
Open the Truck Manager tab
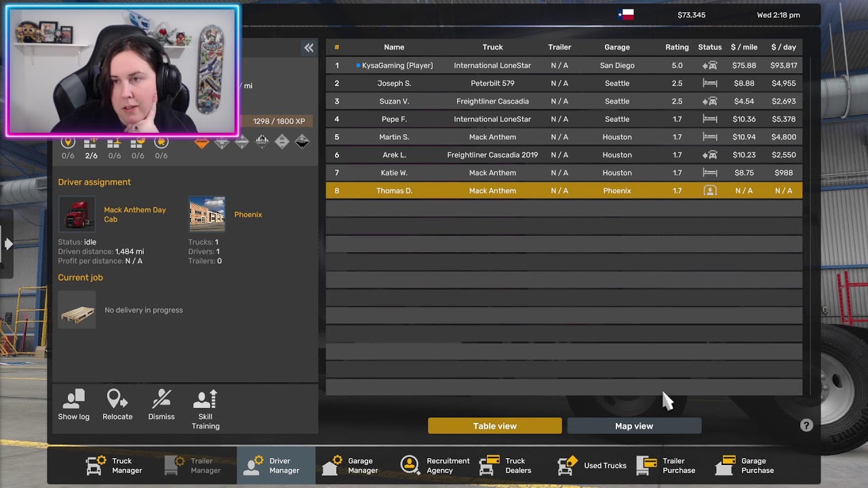[114, 466]
